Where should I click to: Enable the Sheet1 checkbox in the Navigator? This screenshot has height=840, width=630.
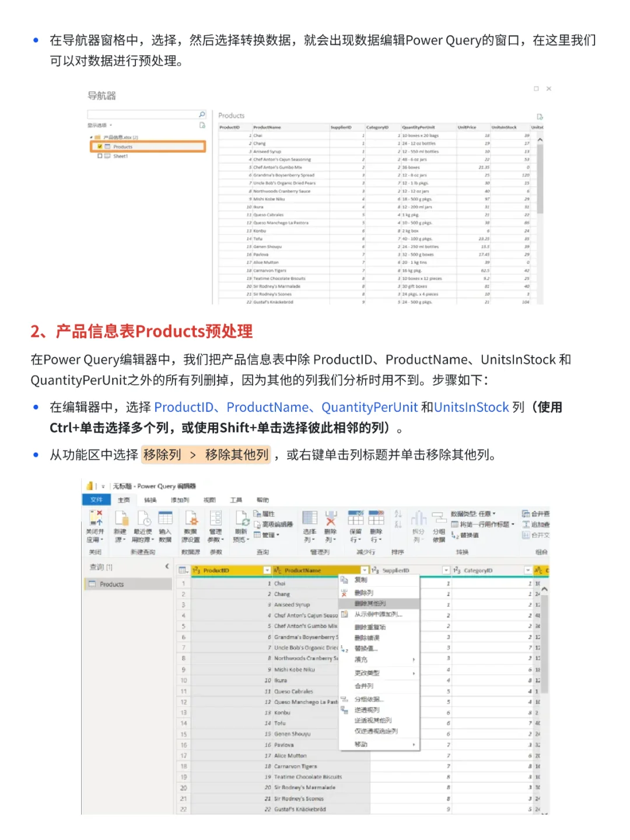(x=100, y=156)
